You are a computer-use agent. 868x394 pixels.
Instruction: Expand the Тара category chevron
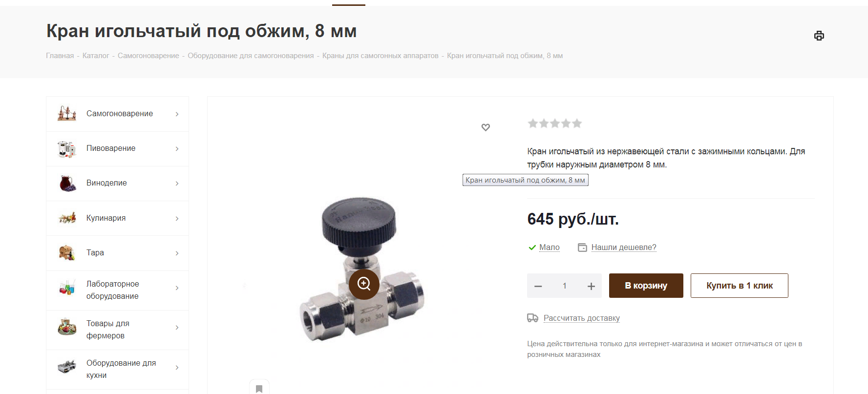(177, 253)
